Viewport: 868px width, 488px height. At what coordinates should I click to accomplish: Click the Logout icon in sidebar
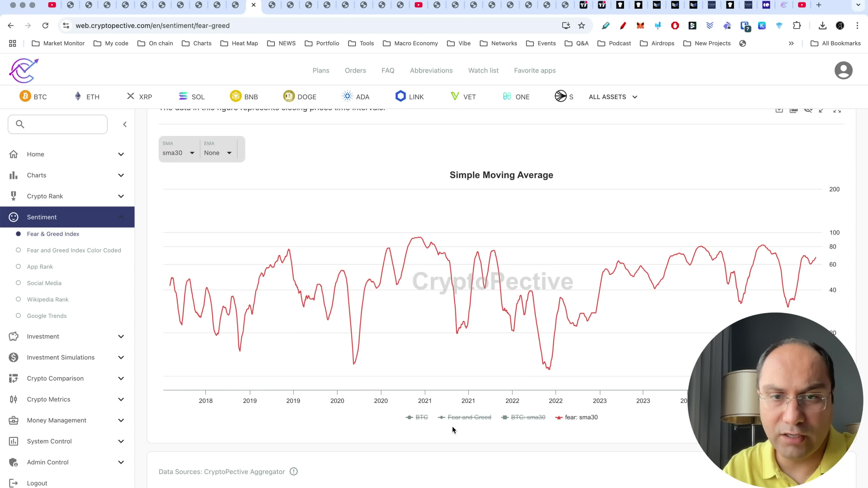tap(14, 483)
